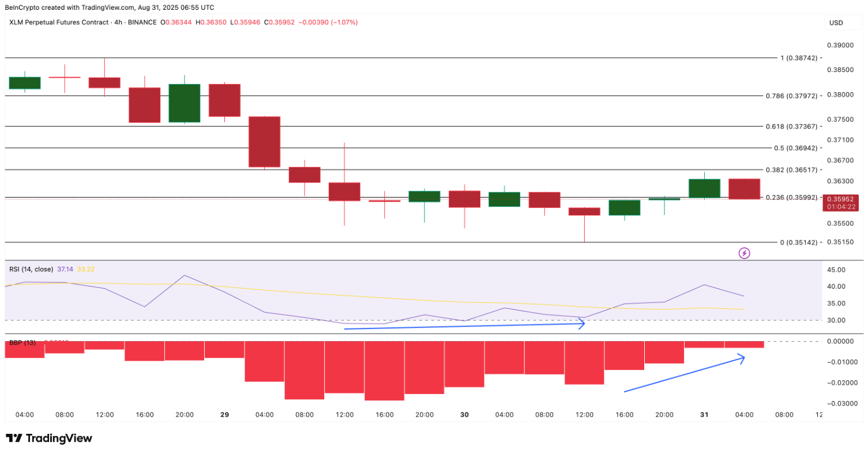Click the 31 date label on time axis
The height and width of the screenshot is (454, 868).
click(704, 414)
